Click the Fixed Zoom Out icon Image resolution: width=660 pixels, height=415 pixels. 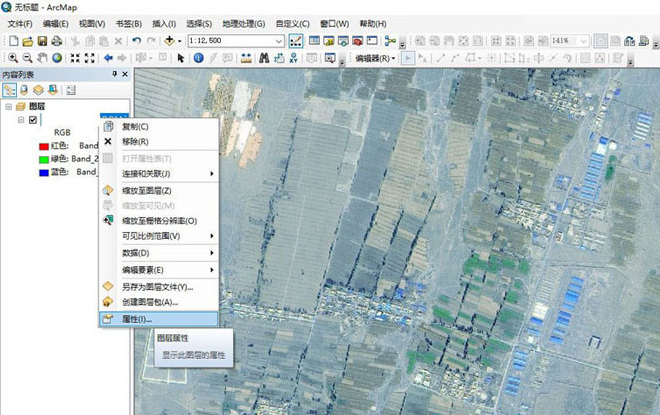click(x=89, y=58)
